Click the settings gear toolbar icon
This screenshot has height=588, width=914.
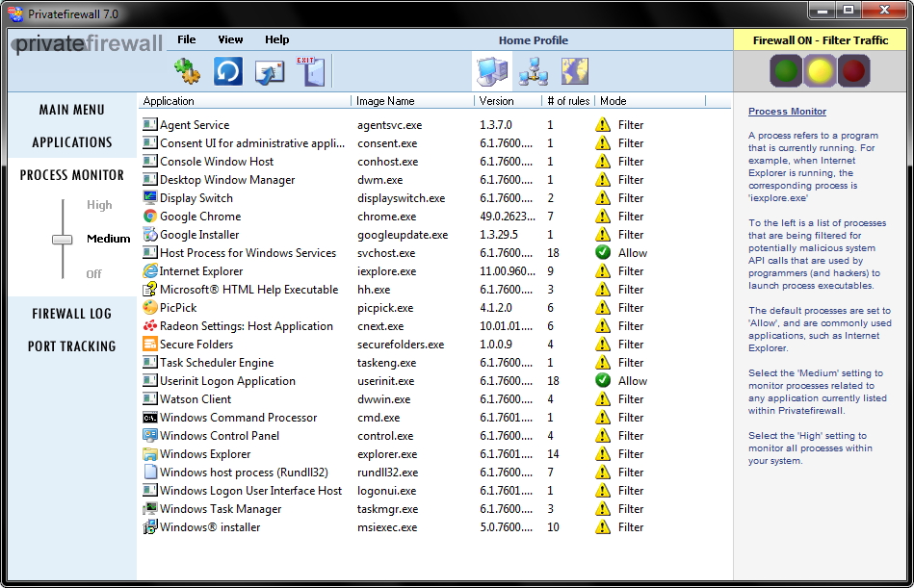click(x=186, y=71)
